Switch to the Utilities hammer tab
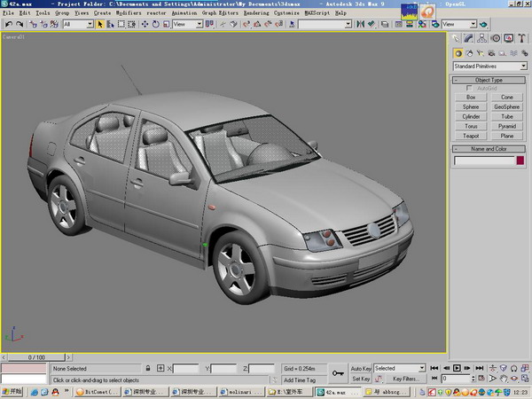Image resolution: width=532 pixels, height=399 pixels. point(521,38)
